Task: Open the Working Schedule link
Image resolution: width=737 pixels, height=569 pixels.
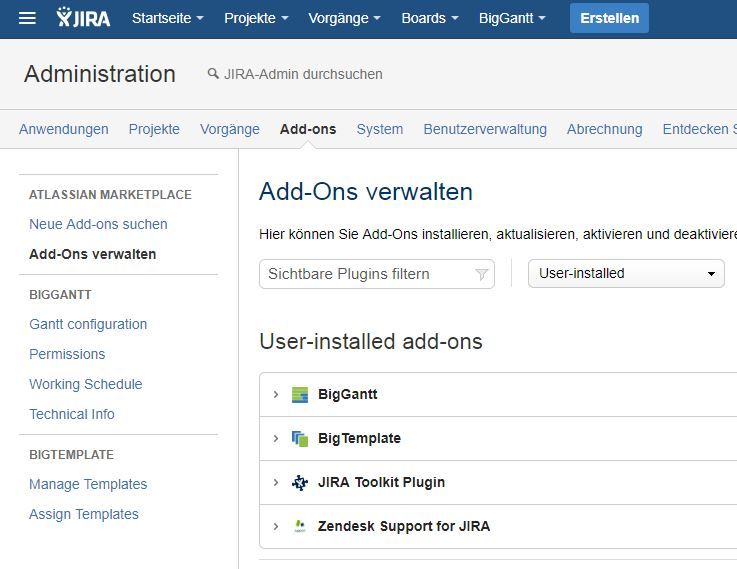Action: coord(86,384)
